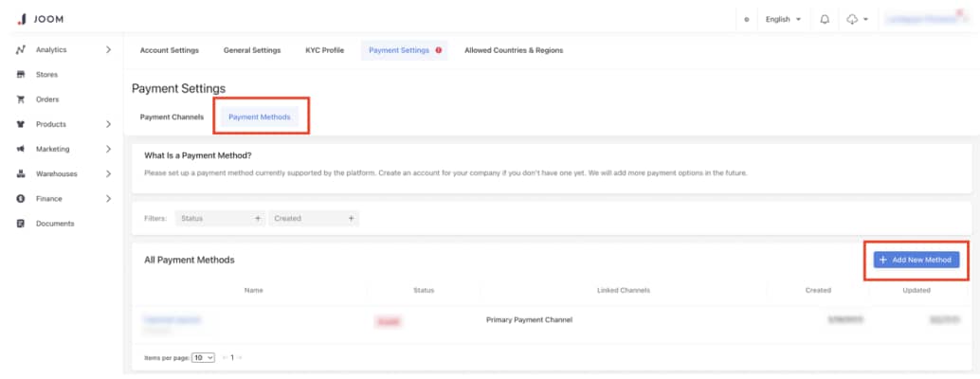Viewport: 980px width, 379px height.
Task: Expand the Products sidebar submenu
Action: [108, 124]
